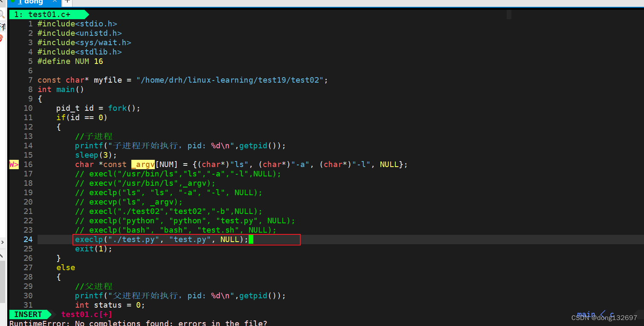Screen dimensions: 644x326
Task: Click line number 16 in the gutter
Action: click(28, 164)
